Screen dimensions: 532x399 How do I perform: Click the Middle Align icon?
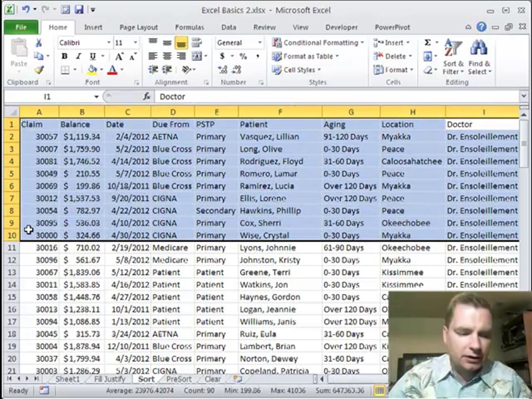pyautogui.click(x=167, y=43)
